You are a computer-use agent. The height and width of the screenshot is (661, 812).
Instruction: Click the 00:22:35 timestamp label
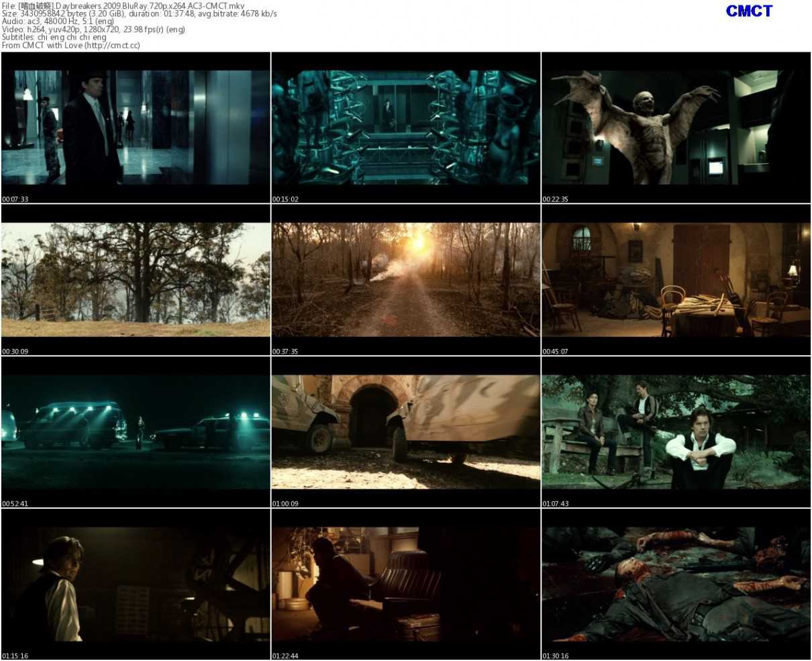click(556, 199)
